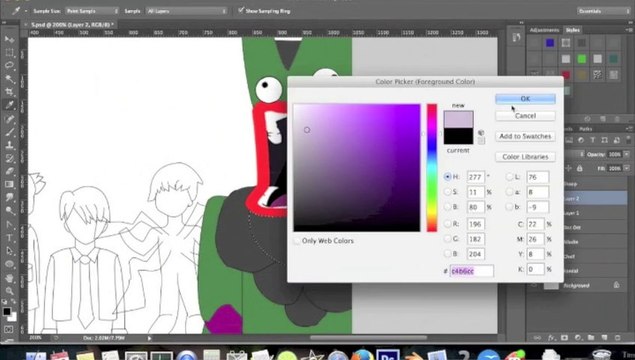
Task: Select the History Brush tool
Action: tap(9, 158)
